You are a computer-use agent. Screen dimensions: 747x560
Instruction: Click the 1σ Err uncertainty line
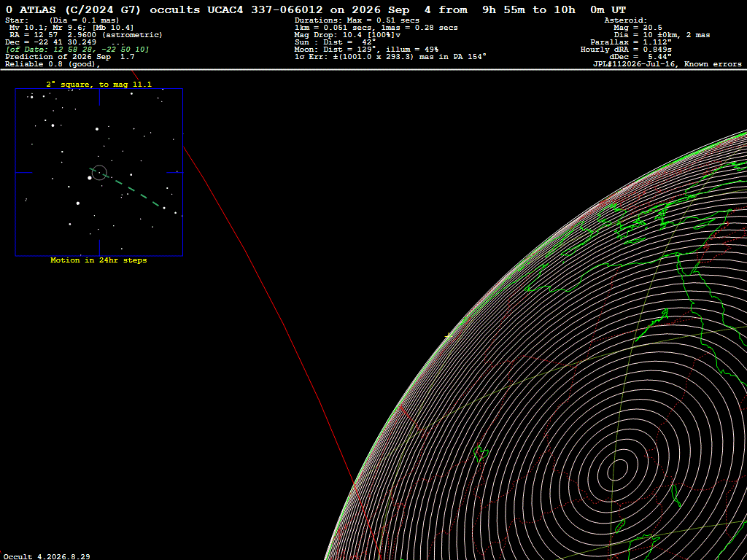pyautogui.click(x=390, y=57)
